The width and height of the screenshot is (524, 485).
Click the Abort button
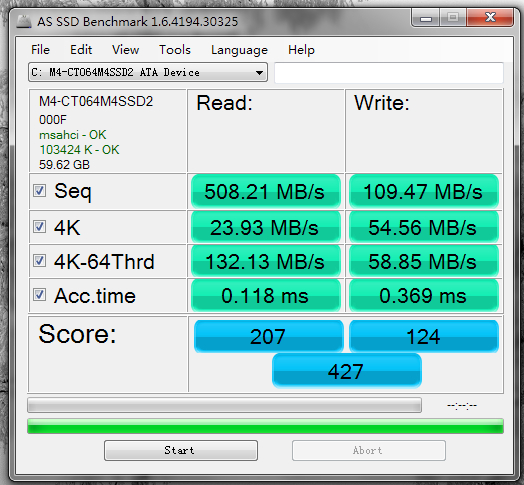point(369,450)
